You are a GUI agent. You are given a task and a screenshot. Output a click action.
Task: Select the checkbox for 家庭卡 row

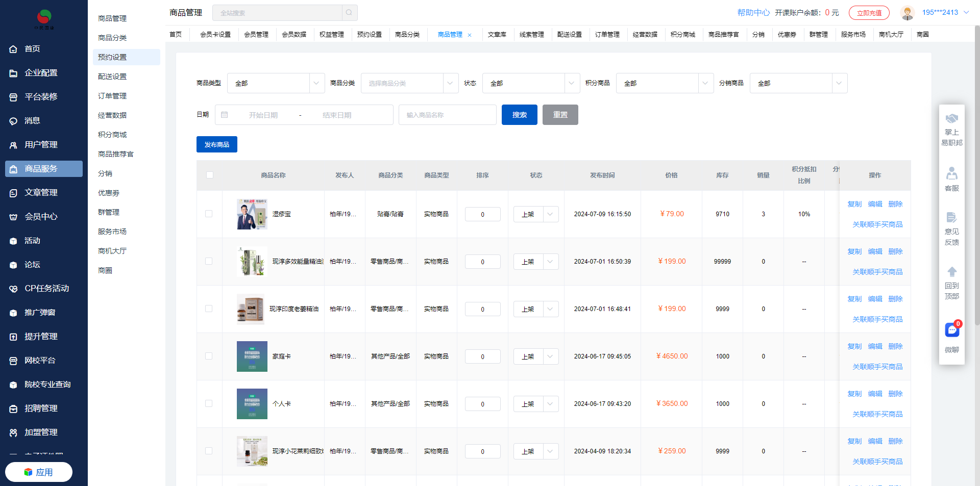click(209, 356)
